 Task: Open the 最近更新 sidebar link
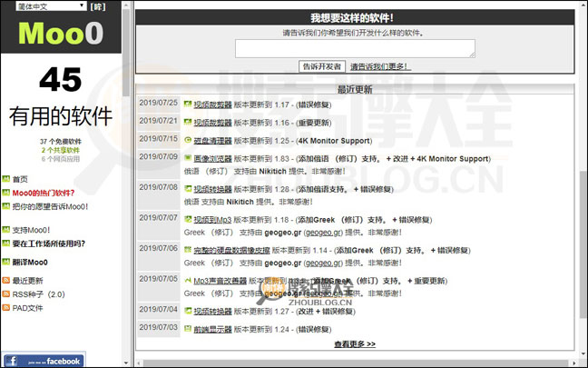pyautogui.click(x=28, y=281)
